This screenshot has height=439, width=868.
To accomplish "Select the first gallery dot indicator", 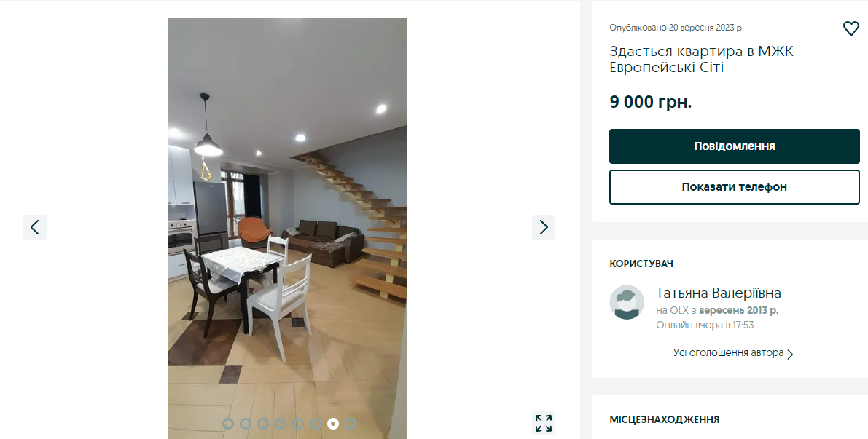I will (228, 424).
